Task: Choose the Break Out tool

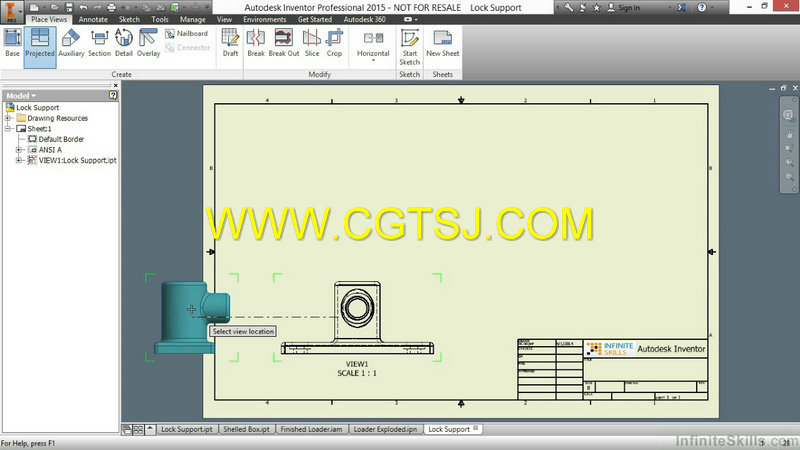Action: (x=284, y=43)
